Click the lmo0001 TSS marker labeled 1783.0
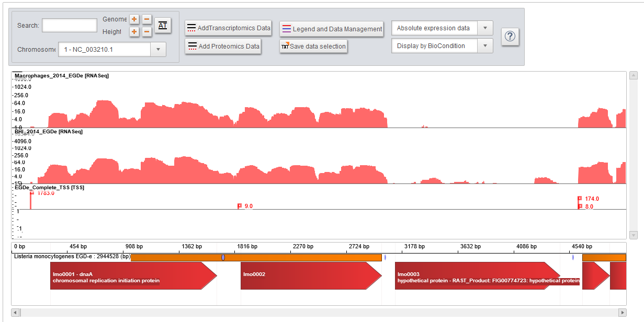The height and width of the screenshot is (322, 644). (x=32, y=193)
